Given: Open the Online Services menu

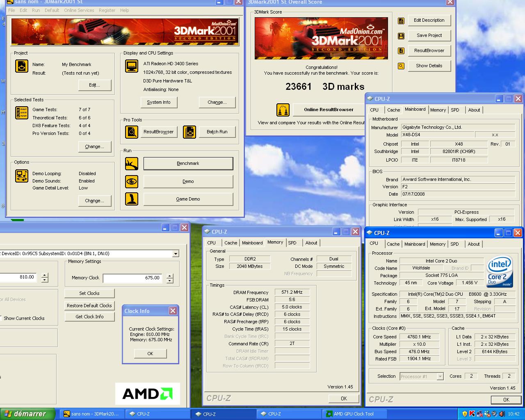Looking at the screenshot, I should (x=79, y=10).
